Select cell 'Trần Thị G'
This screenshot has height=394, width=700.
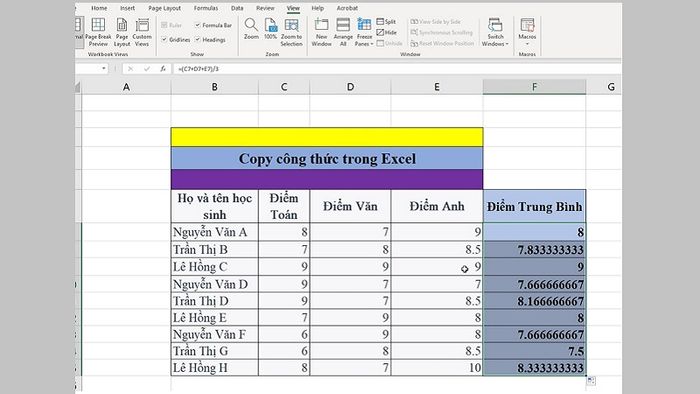click(214, 351)
